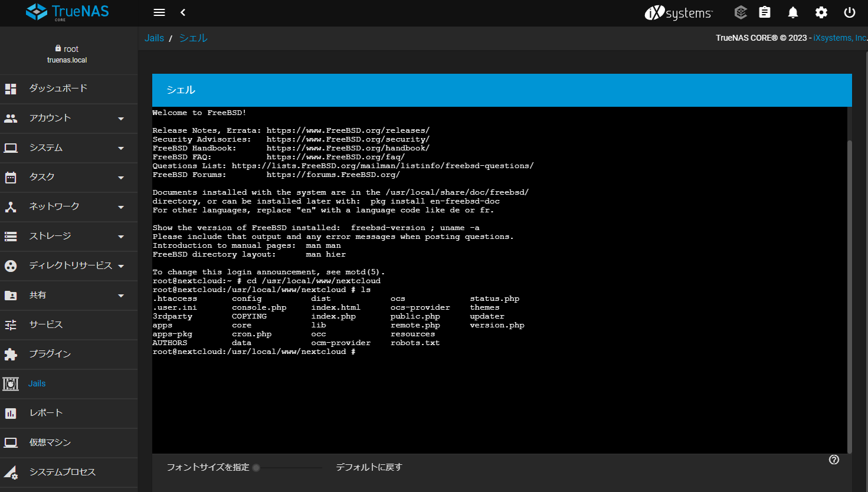868x492 pixels.
Task: Open ダッシュボード in the sidebar
Action: pos(58,88)
